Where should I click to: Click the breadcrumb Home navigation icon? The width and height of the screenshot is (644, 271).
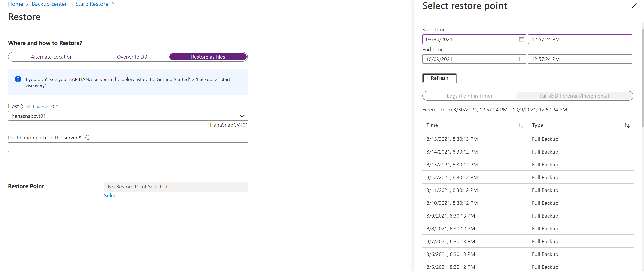pyautogui.click(x=15, y=4)
